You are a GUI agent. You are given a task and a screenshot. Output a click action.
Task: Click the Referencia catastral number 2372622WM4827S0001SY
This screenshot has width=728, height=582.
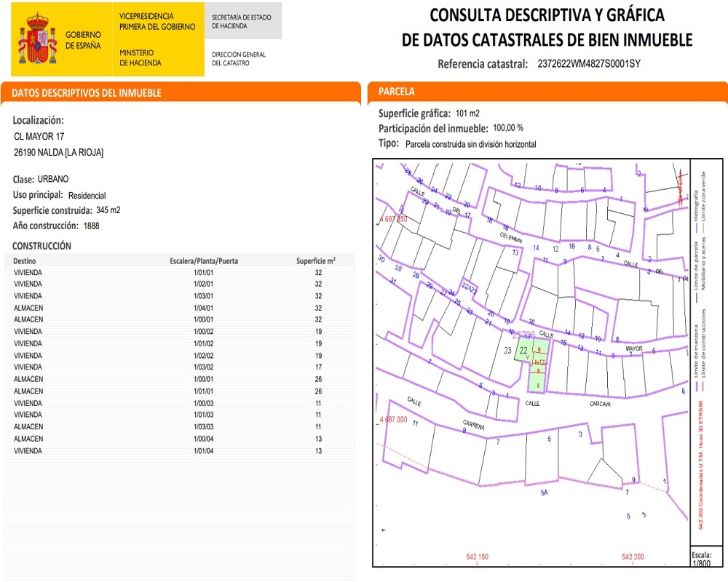589,63
